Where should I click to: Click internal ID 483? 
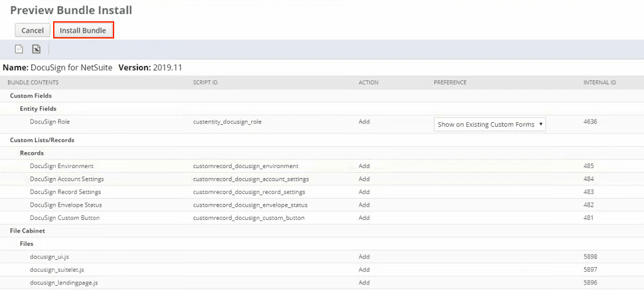coord(588,192)
